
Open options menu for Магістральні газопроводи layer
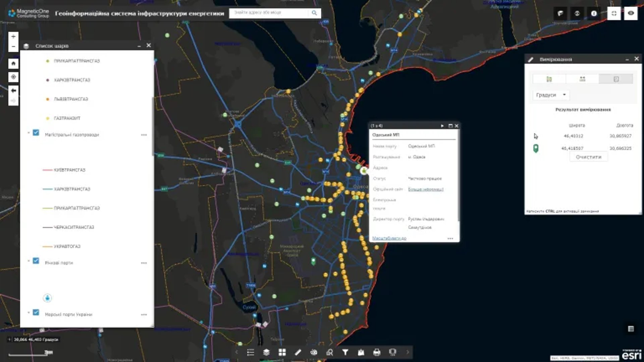[x=144, y=135]
